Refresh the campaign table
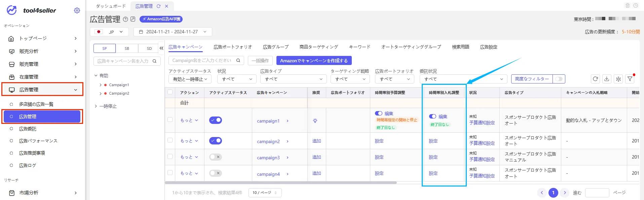Viewport: 644px width, 200px height. (595, 79)
